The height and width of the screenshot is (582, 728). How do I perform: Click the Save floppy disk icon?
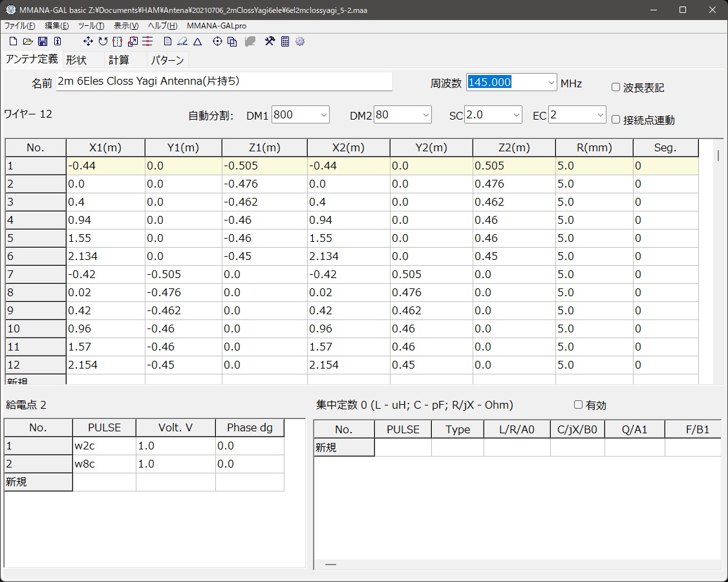43,42
